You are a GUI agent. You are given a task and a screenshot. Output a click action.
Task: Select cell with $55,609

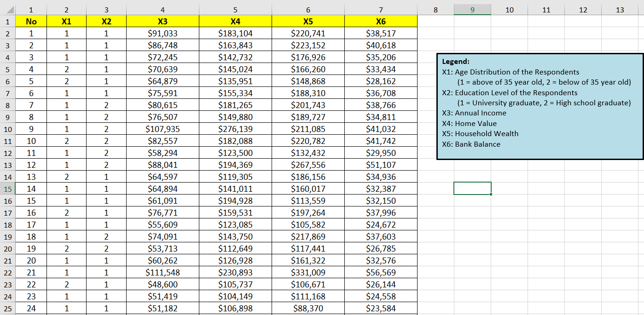point(162,224)
